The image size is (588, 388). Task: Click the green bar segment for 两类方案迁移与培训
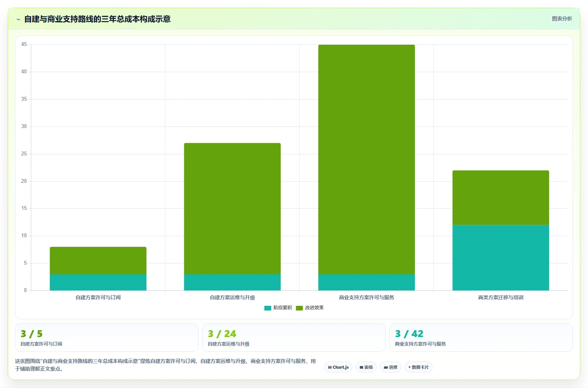tap(500, 197)
